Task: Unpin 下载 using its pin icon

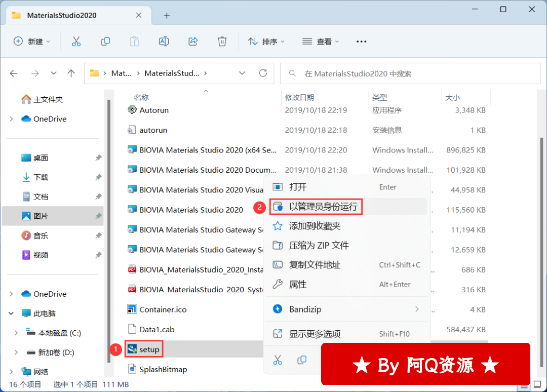Action: click(98, 177)
